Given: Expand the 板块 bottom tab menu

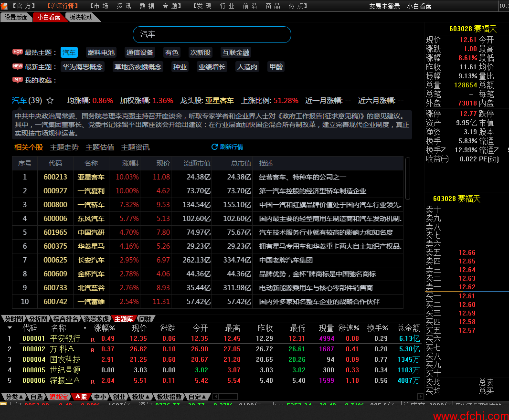Looking at the screenshot, I should 141,397.
